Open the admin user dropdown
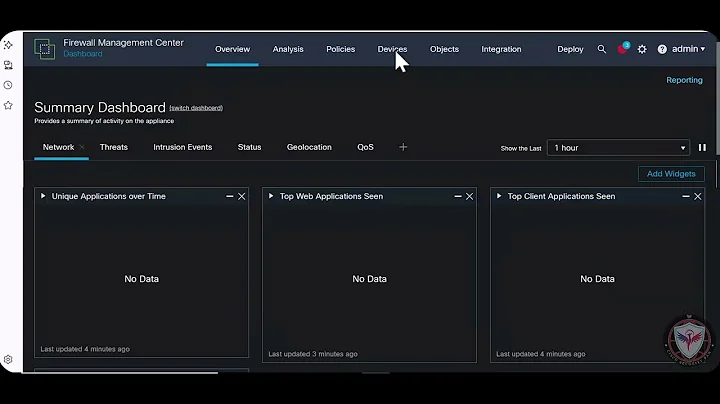720x404 pixels. click(688, 49)
